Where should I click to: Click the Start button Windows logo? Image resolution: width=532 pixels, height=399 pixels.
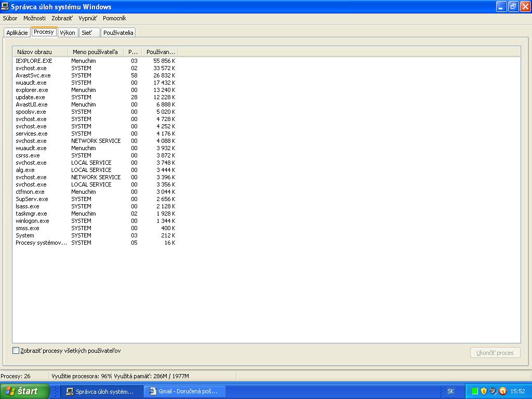(x=10, y=391)
